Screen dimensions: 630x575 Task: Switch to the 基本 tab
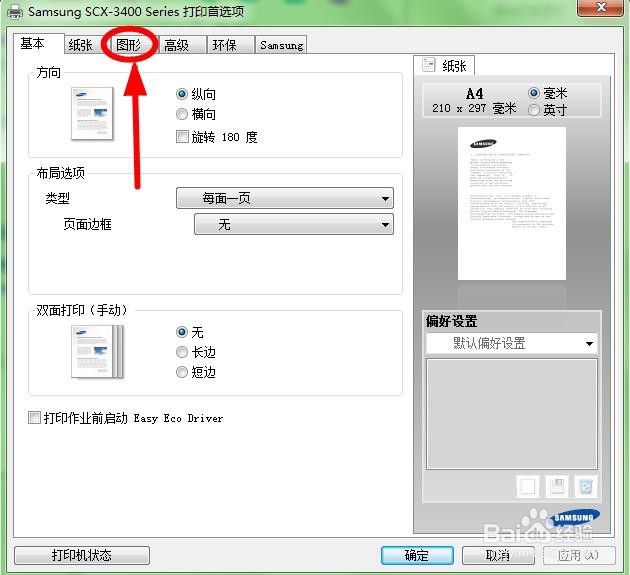click(x=38, y=43)
